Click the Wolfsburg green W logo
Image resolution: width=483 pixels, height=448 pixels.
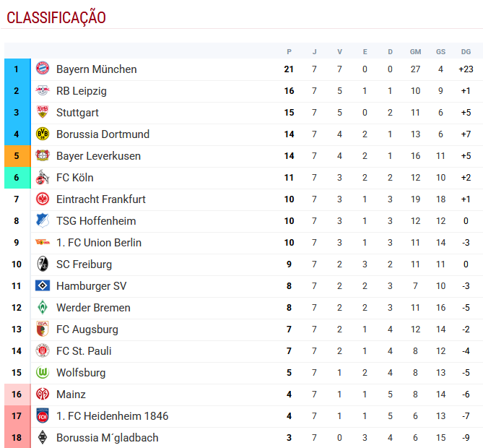click(43, 373)
